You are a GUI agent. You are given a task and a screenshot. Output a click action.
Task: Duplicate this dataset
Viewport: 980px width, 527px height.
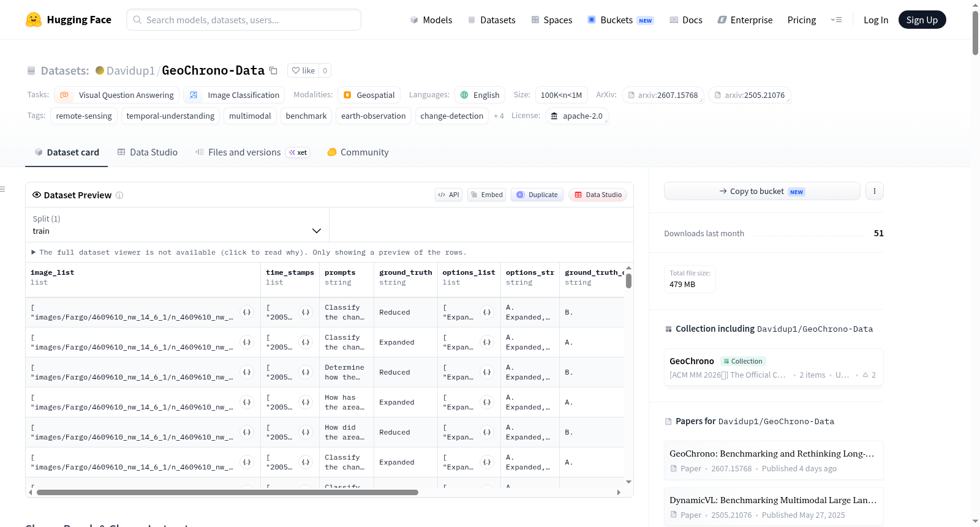[x=537, y=195]
